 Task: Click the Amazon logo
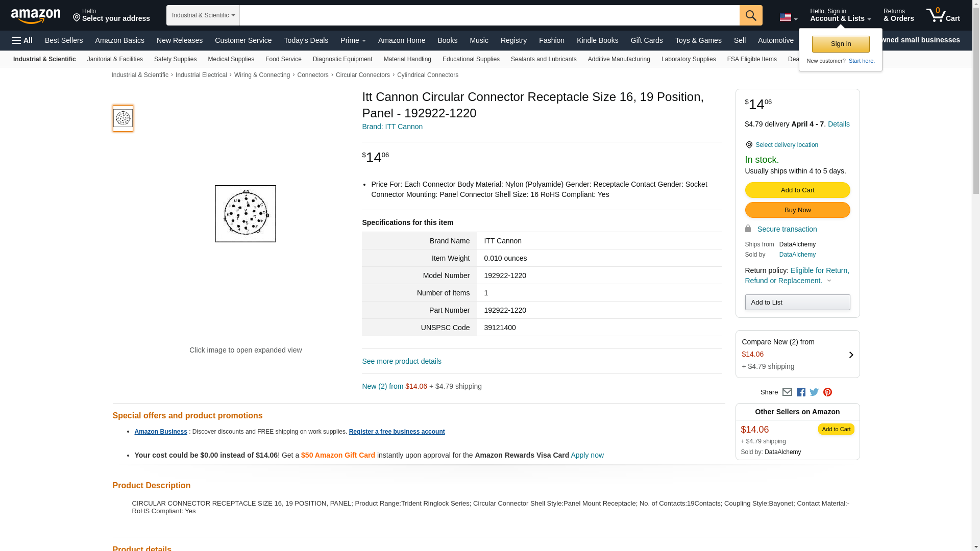pyautogui.click(x=36, y=16)
